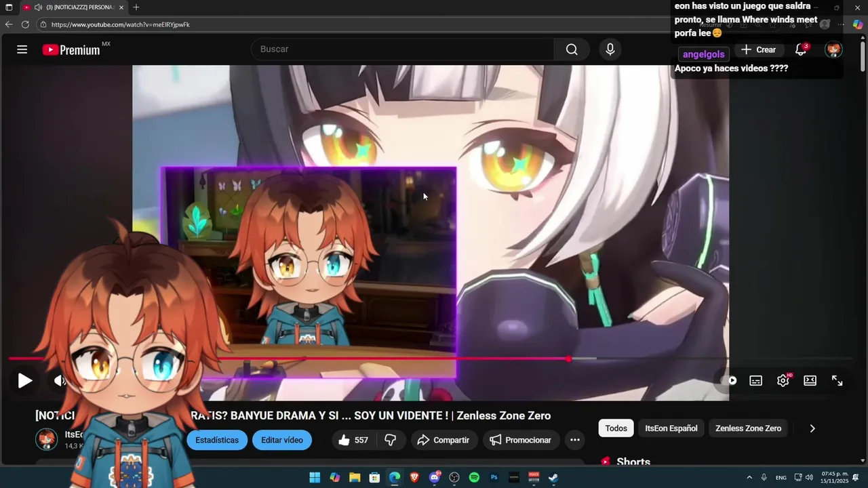Enter fullscreen with the player's expand icon
The image size is (868, 488).
[x=837, y=381]
